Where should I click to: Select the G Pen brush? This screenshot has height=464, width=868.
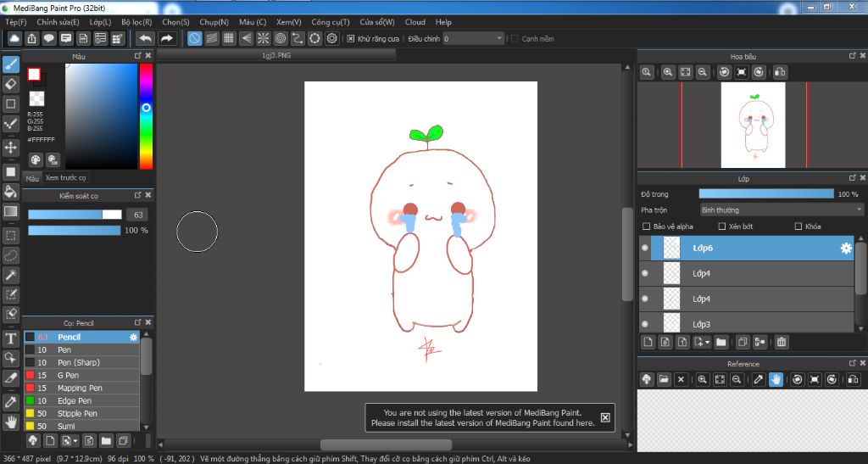tap(81, 376)
